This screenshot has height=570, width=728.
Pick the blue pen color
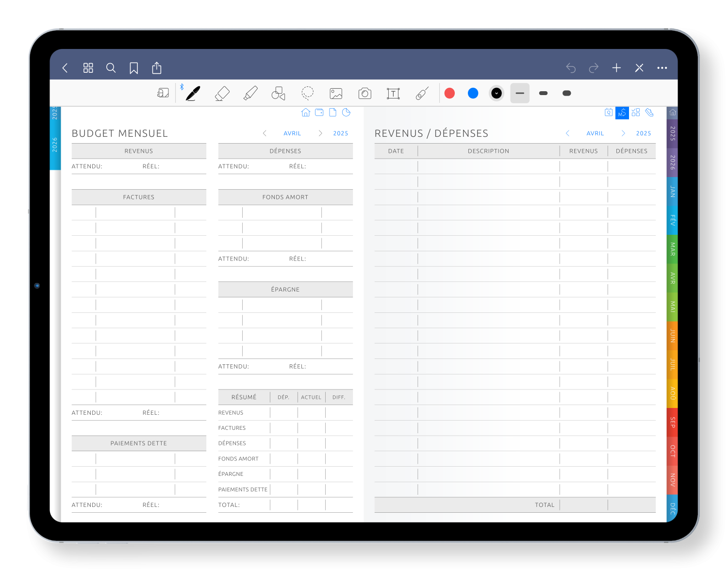click(x=473, y=93)
